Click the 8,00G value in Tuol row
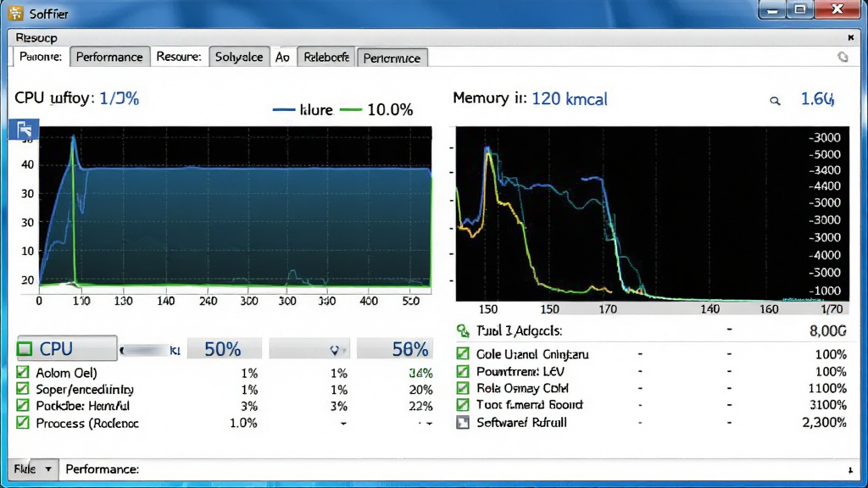The height and width of the screenshot is (488, 868). point(827,331)
